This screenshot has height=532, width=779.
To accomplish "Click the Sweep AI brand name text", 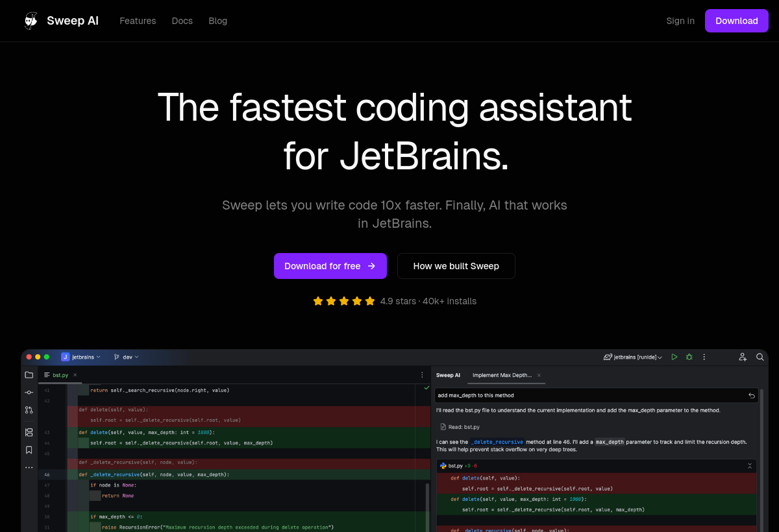I will [x=73, y=21].
